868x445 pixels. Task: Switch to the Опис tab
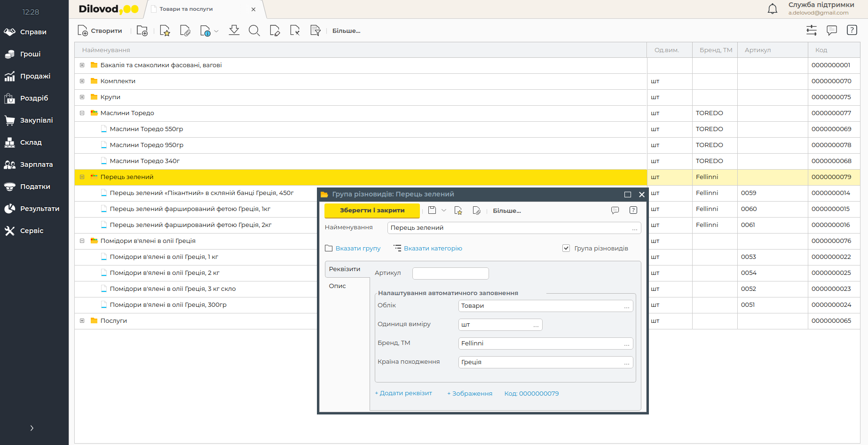point(337,286)
